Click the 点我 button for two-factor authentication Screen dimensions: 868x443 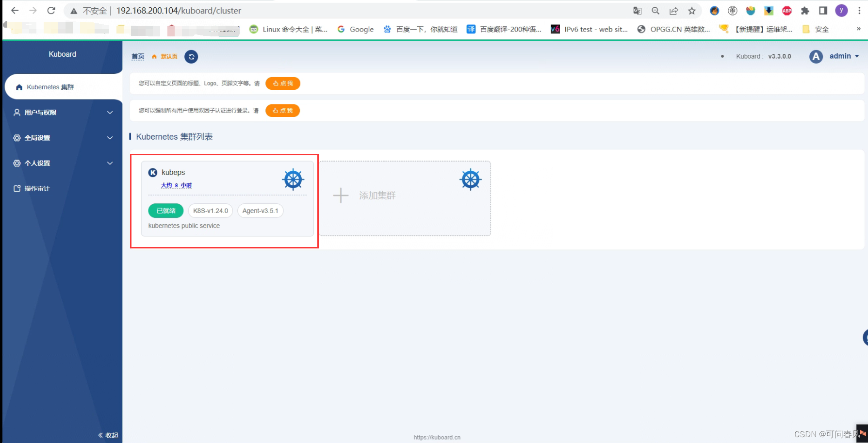(x=283, y=111)
